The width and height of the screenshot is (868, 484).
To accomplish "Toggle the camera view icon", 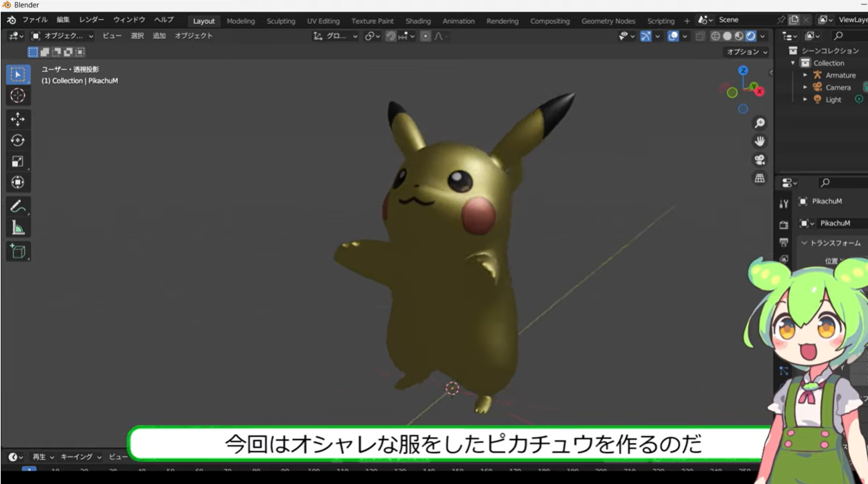I will point(760,160).
